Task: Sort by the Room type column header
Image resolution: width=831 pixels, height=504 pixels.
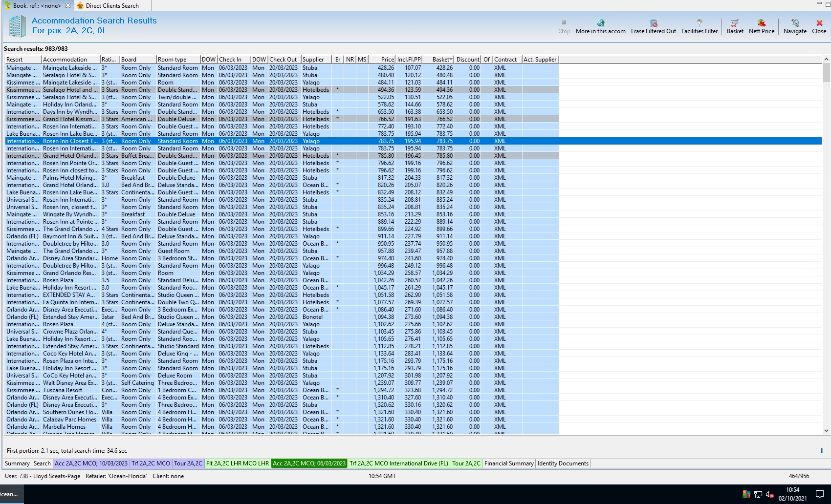Action: tap(178, 60)
